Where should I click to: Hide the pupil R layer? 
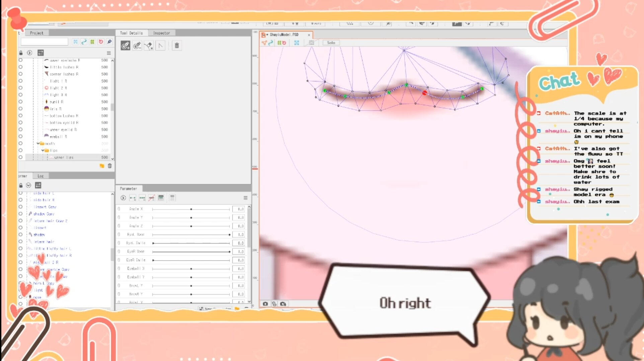pyautogui.click(x=21, y=101)
